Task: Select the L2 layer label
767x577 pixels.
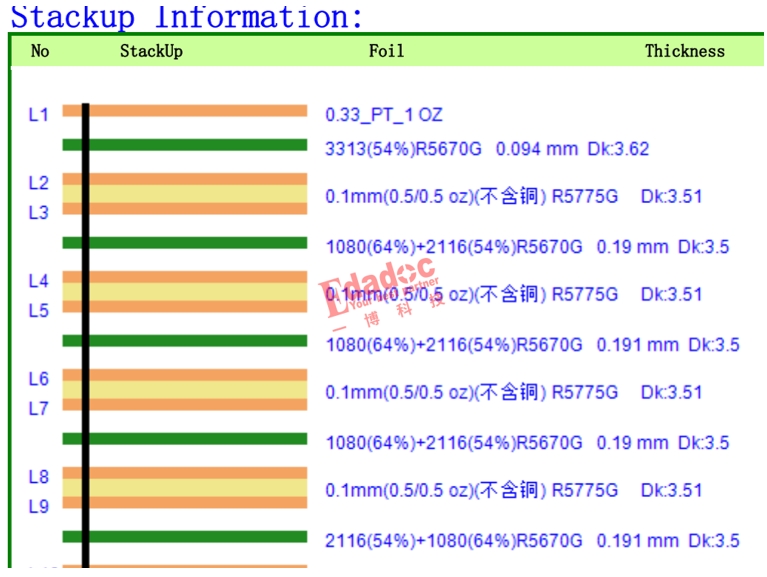Action: pos(39,183)
